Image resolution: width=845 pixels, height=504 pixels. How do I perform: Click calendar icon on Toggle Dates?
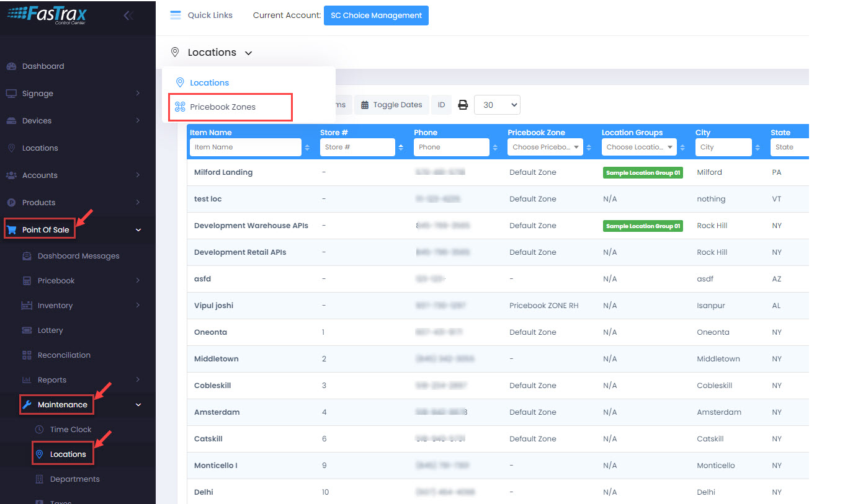pos(365,105)
